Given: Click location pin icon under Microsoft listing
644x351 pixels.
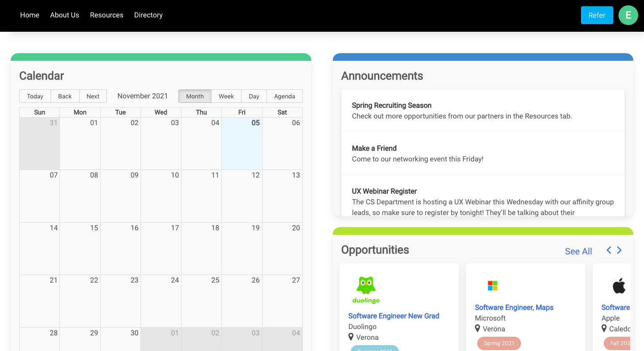Looking at the screenshot, I should [478, 329].
